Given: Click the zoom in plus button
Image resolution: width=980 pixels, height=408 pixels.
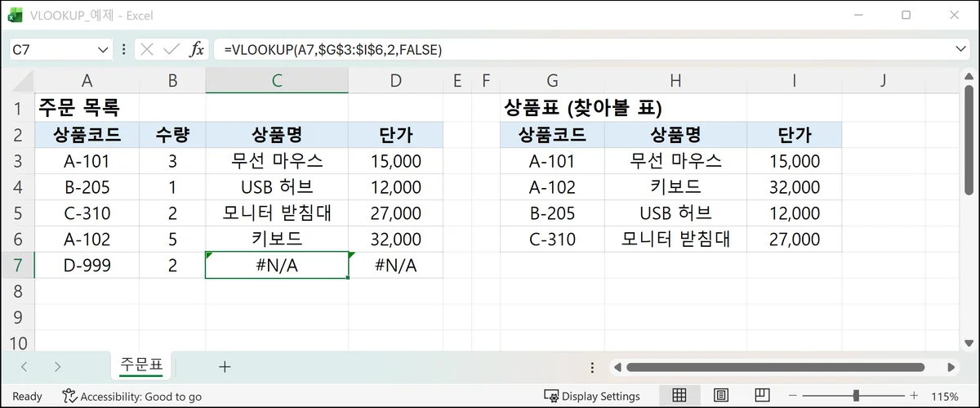Looking at the screenshot, I should pos(914,397).
